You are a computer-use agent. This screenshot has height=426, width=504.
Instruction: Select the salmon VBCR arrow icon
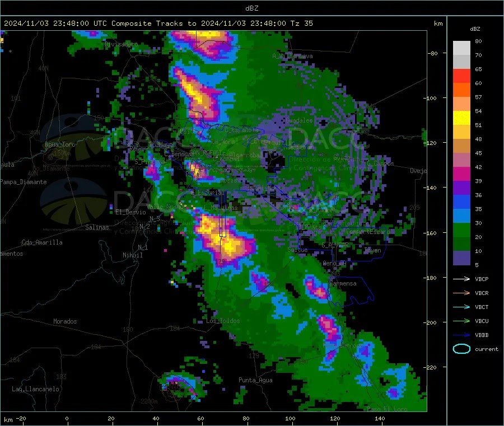coord(461,293)
